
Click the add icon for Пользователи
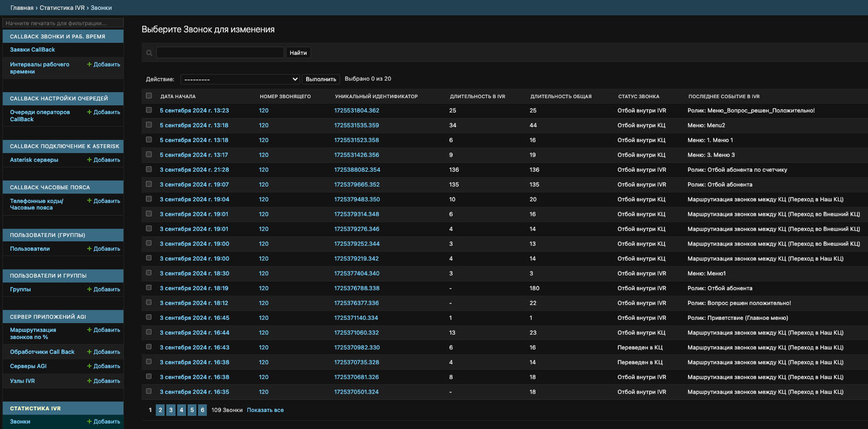pyautogui.click(x=89, y=249)
